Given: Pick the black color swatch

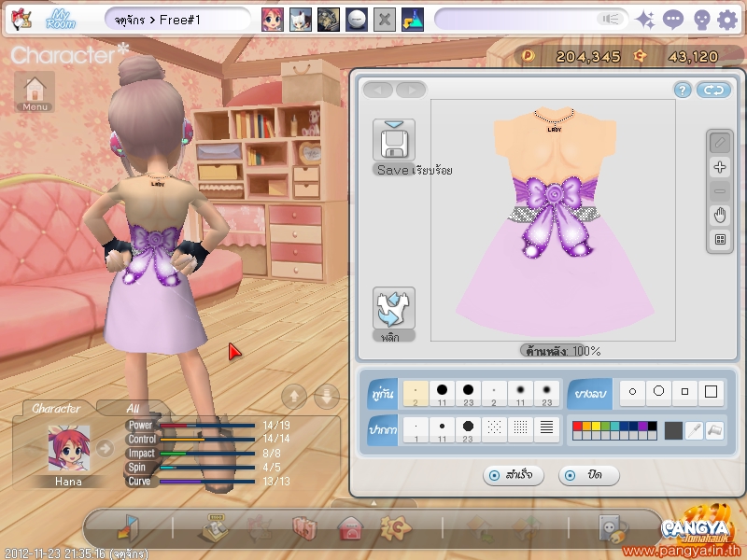Looking at the screenshot, I should [x=652, y=427].
